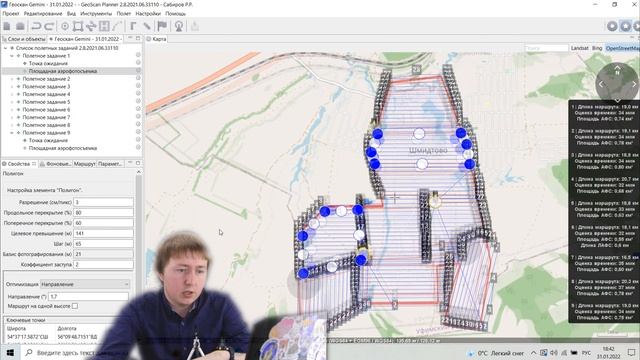Select the diagonal line drawing tool
Image resolution: width=640 pixels, height=360 pixels.
(x=117, y=27)
